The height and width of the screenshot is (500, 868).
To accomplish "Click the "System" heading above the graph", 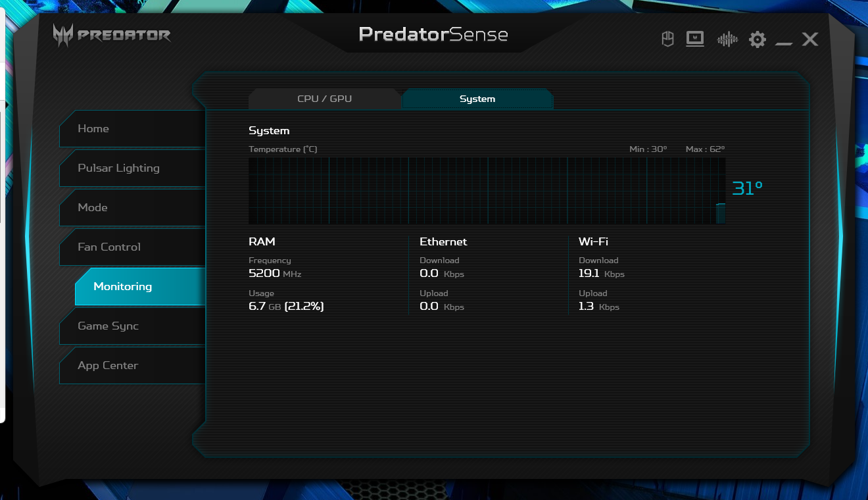I will (x=269, y=131).
